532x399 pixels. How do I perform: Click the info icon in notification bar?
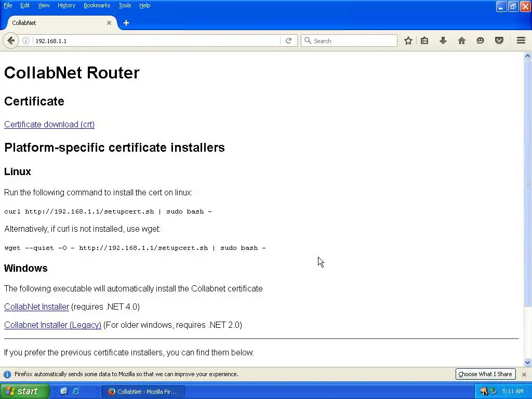pyautogui.click(x=7, y=374)
